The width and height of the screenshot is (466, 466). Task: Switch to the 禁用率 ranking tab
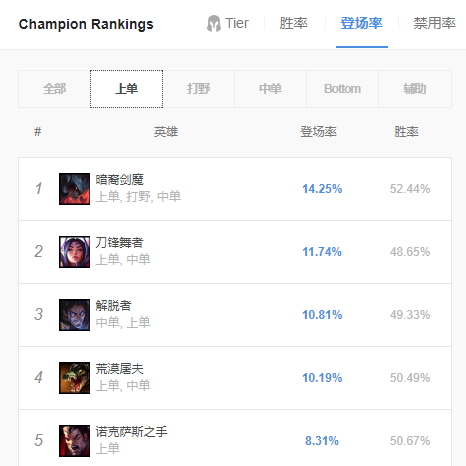click(434, 23)
